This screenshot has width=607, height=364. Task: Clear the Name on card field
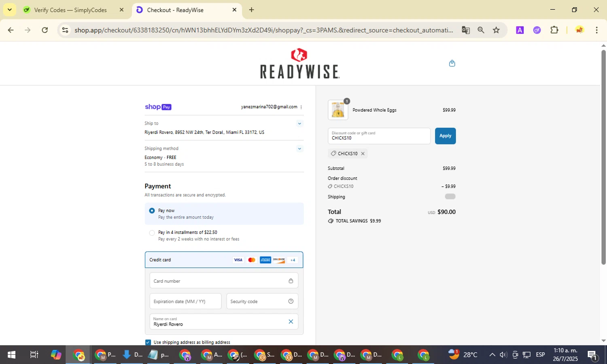pyautogui.click(x=291, y=322)
